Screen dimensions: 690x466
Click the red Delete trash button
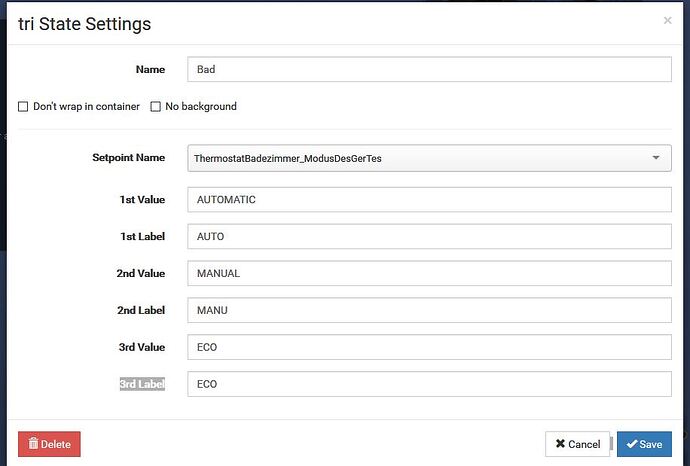pyautogui.click(x=49, y=444)
